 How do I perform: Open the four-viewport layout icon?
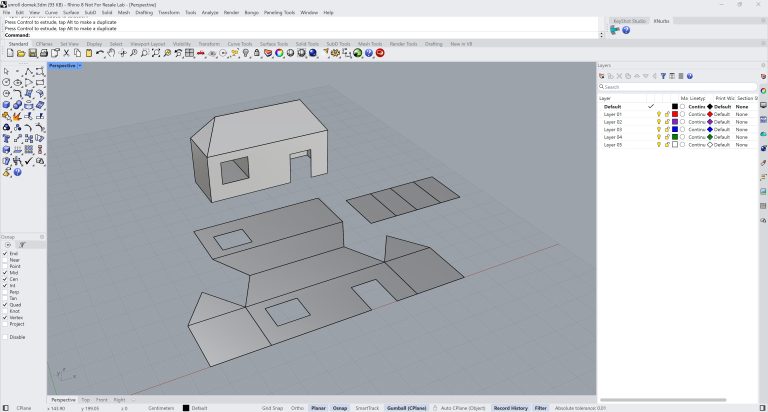coord(190,53)
